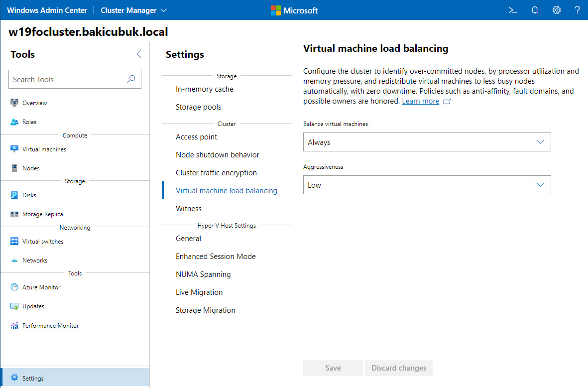
Task: Click the Storage Replica icon
Action: (x=14, y=214)
